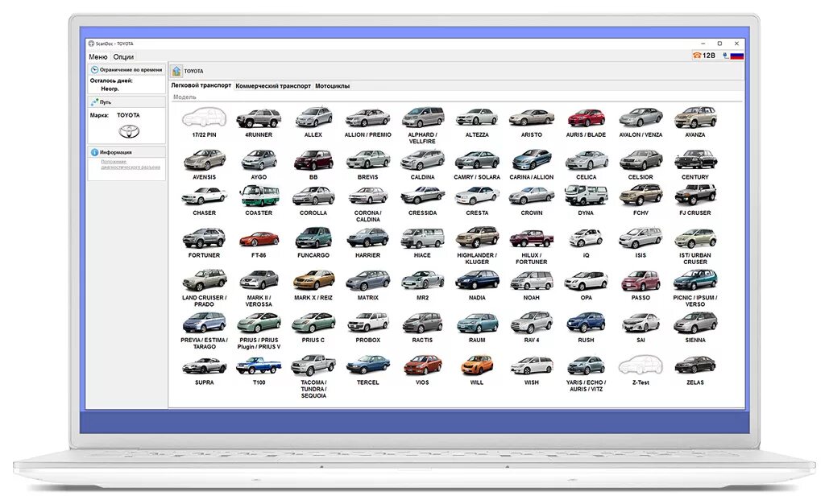Image resolution: width=825 pixels, height=504 pixels.
Task: Select the CENTURY model
Action: point(695,164)
